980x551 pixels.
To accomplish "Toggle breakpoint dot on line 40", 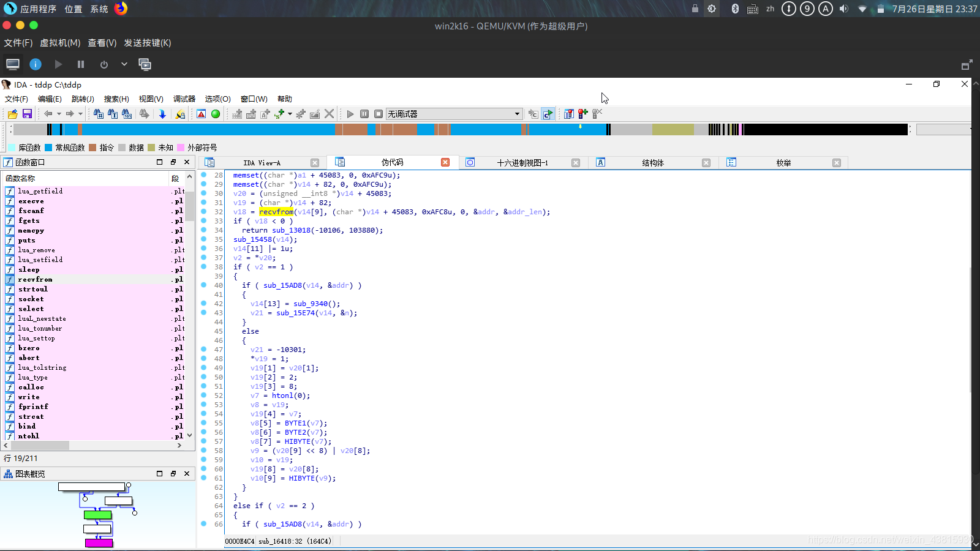I will click(x=204, y=285).
